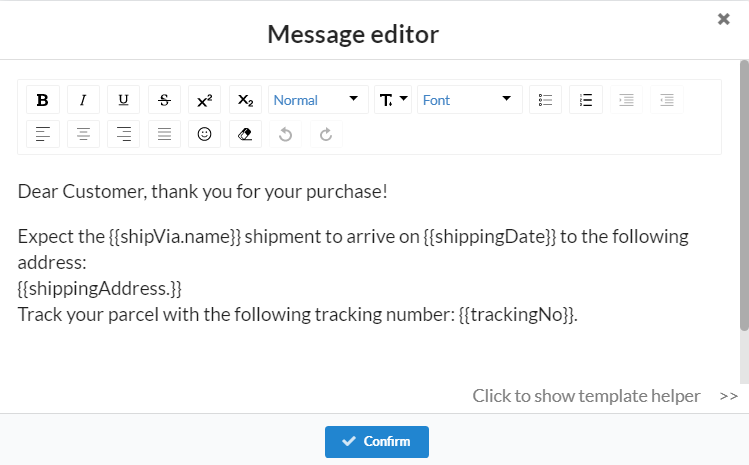This screenshot has height=465, width=749.
Task: Click the {{trackingNo}} placeholder text
Action: (516, 314)
